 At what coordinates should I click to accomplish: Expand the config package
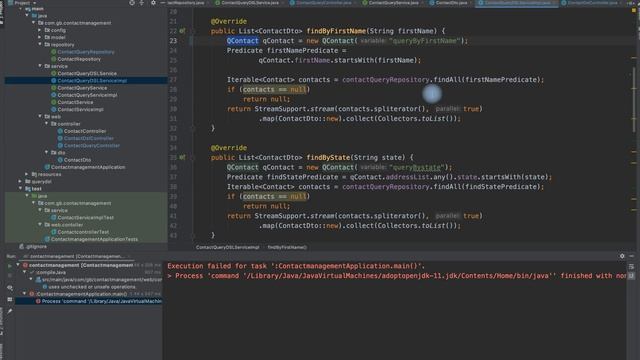40,30
